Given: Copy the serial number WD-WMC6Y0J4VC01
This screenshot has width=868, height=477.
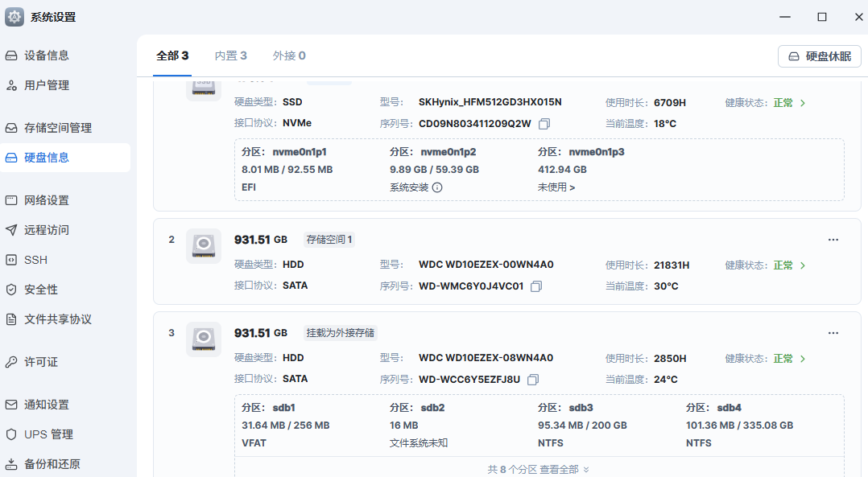Looking at the screenshot, I should (x=536, y=286).
